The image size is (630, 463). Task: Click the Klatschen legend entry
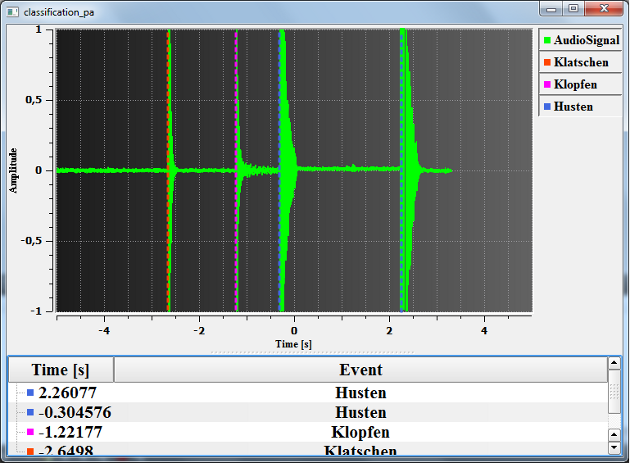click(581, 62)
